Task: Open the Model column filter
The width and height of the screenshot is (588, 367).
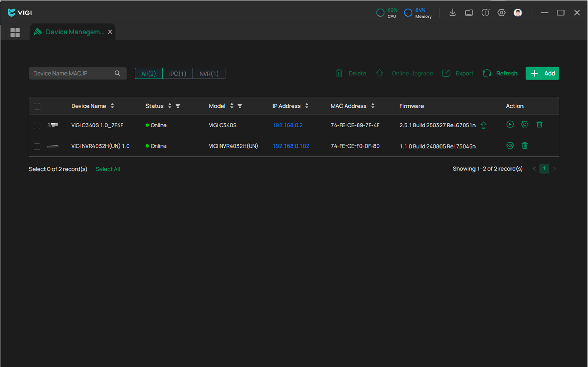Action: (x=240, y=106)
